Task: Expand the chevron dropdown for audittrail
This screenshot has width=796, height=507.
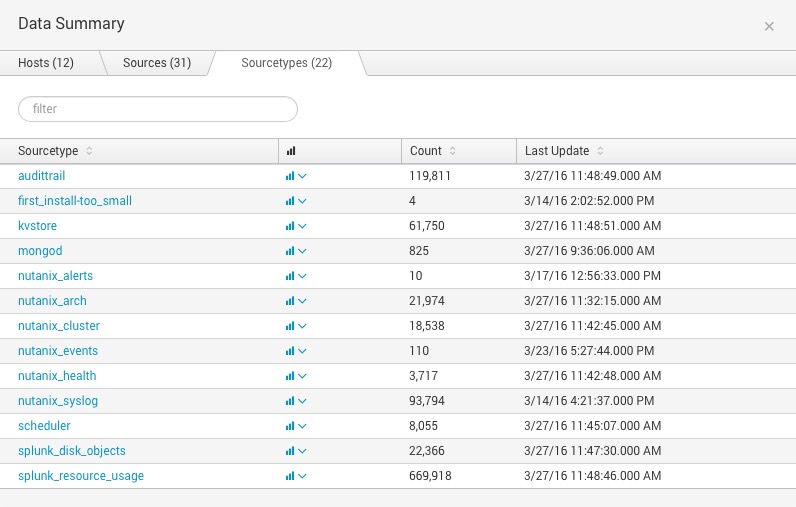Action: tap(302, 176)
